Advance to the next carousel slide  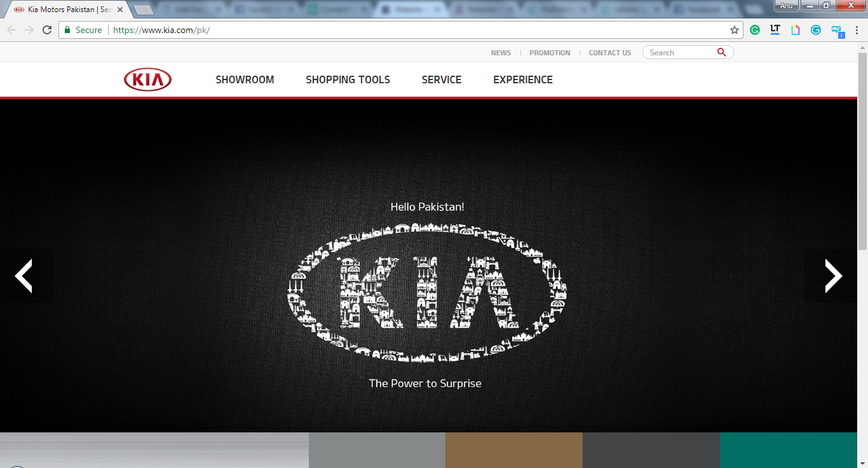tap(833, 276)
